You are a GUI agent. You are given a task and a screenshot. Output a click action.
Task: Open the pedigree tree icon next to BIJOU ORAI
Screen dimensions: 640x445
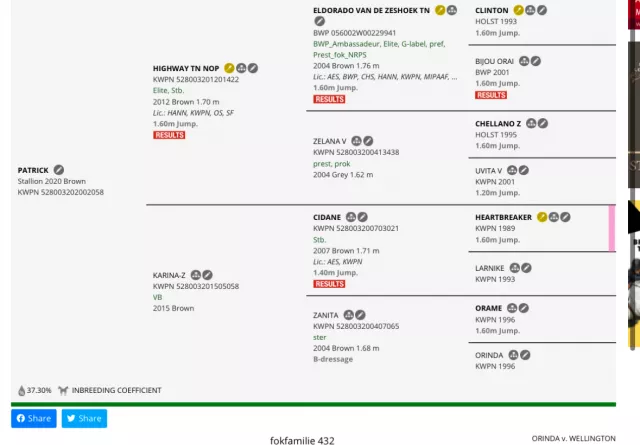coord(524,61)
